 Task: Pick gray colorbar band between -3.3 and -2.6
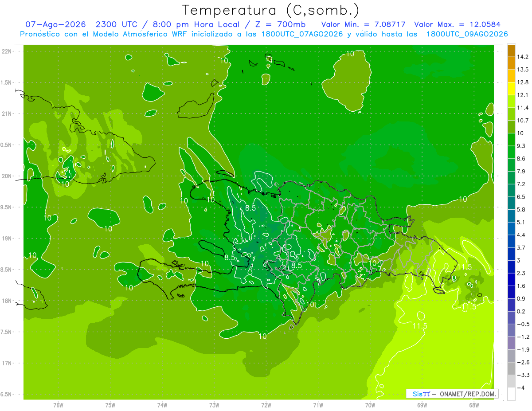tap(511, 368)
